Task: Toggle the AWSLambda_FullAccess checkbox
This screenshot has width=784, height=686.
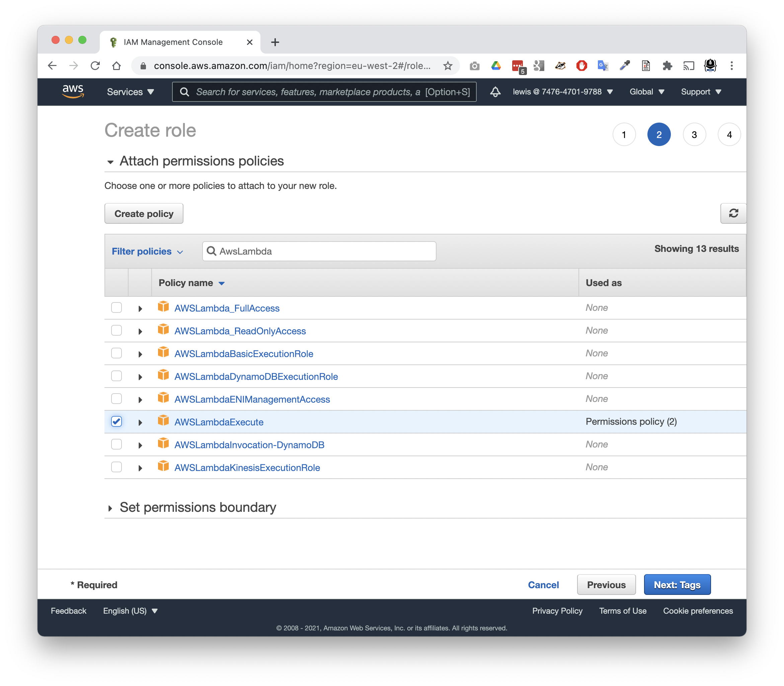Action: [x=116, y=307]
